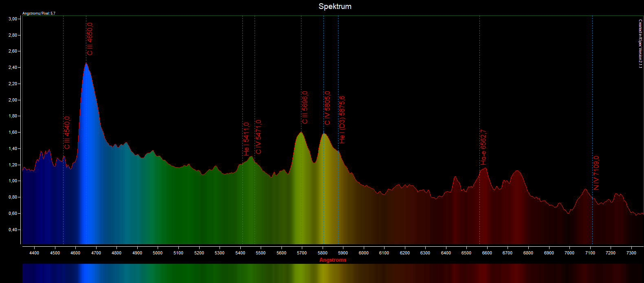Click y-axis value "1,00"

click(x=13, y=181)
